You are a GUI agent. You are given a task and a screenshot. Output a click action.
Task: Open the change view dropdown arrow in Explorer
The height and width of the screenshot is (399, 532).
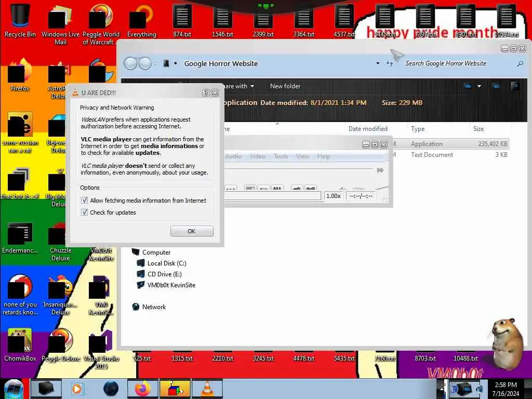(x=479, y=86)
